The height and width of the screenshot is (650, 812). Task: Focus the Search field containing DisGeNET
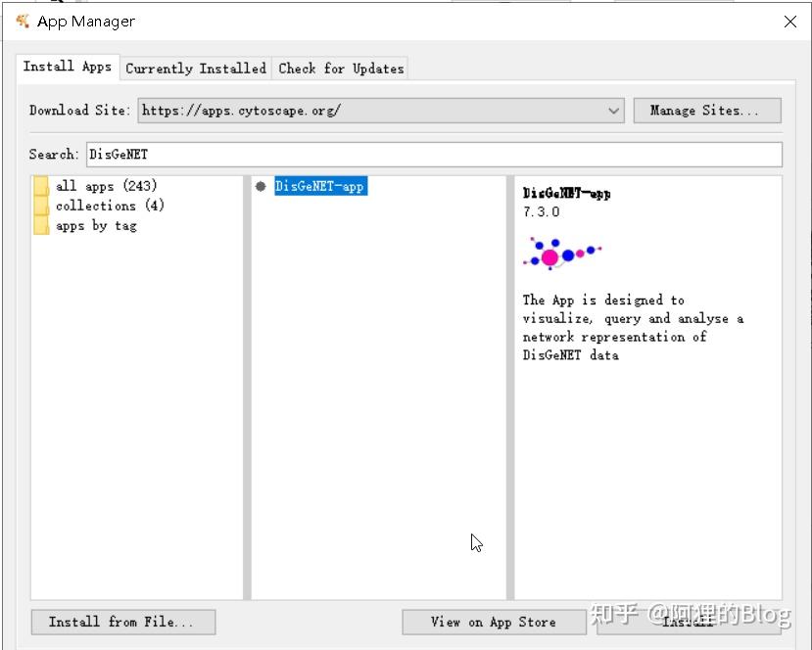[x=433, y=155]
